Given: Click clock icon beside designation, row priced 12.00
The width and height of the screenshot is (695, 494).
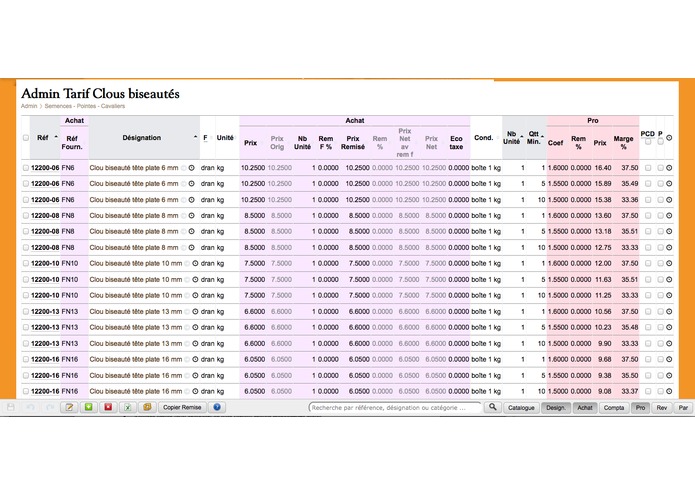Looking at the screenshot, I should (195, 263).
